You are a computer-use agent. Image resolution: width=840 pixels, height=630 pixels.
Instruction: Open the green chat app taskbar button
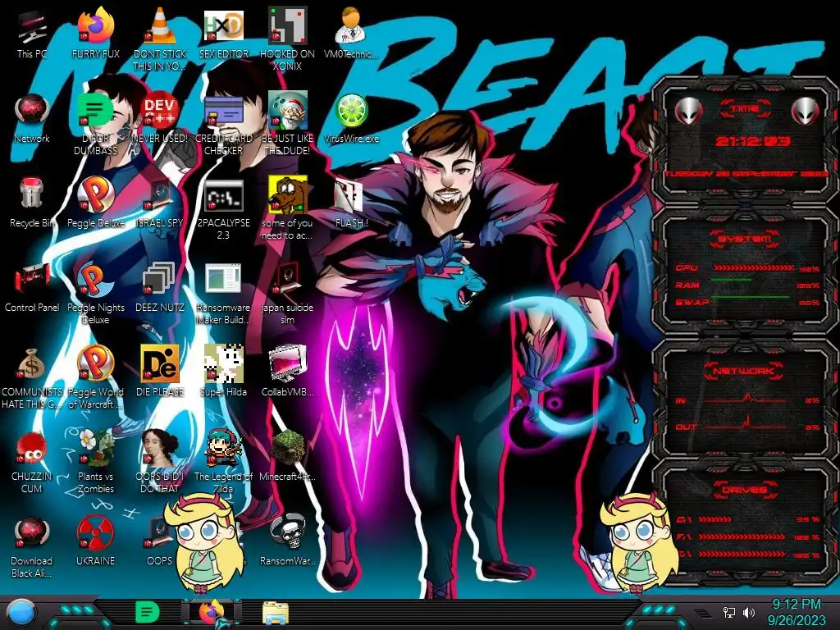click(147, 613)
